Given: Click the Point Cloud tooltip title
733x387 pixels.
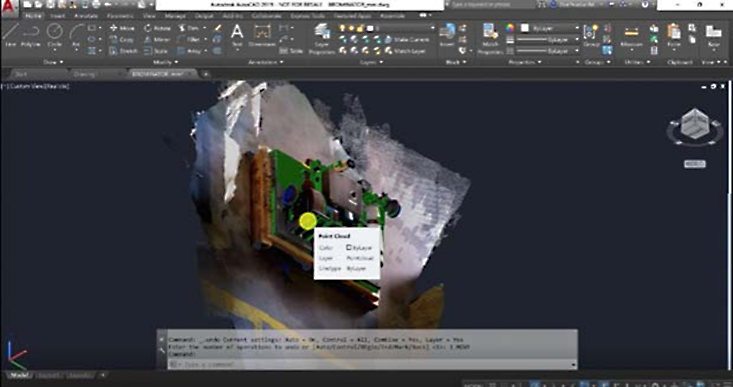Looking at the screenshot, I should (334, 236).
